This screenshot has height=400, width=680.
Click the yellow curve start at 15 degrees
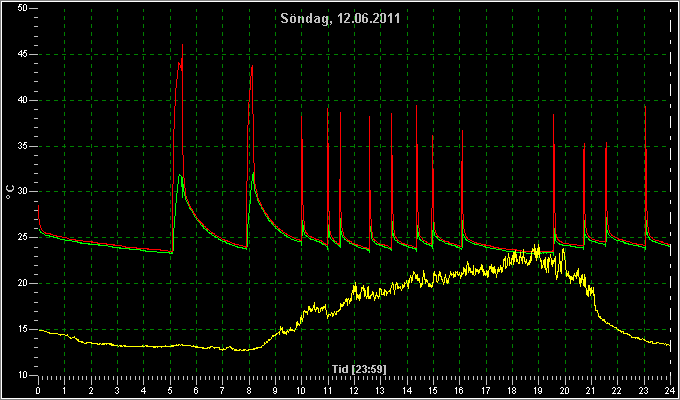pos(40,330)
